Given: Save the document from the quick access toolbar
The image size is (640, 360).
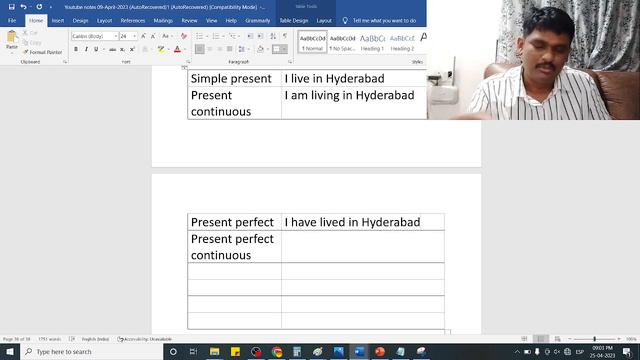Looking at the screenshot, I should [x=11, y=7].
